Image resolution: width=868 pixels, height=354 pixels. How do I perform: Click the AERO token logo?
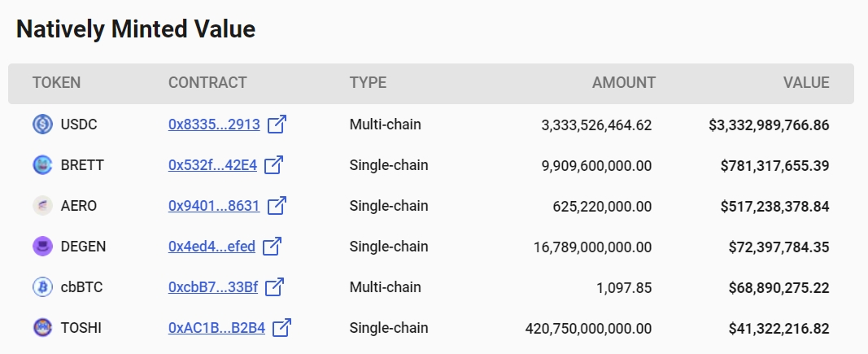[42, 206]
